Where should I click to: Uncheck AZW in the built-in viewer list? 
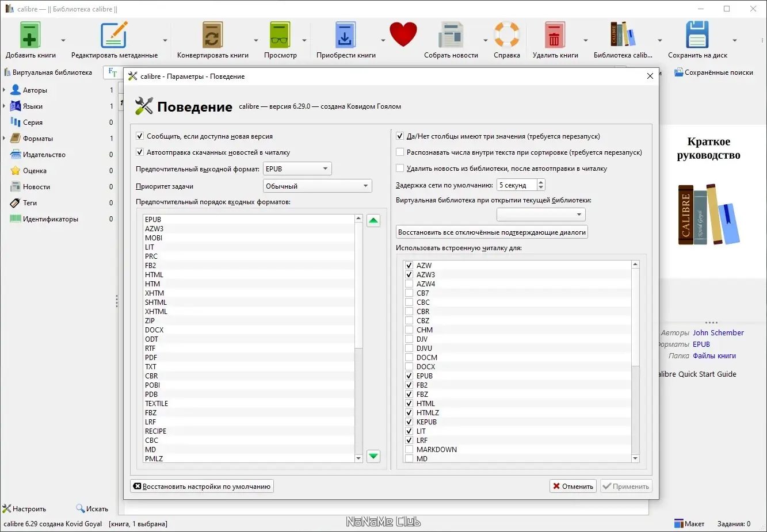409,266
